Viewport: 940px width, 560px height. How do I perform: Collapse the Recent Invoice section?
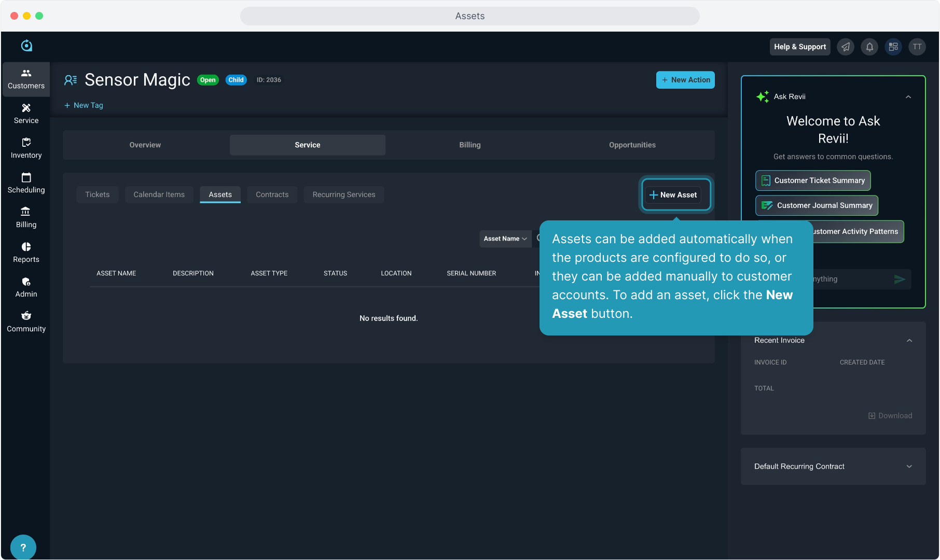(909, 341)
